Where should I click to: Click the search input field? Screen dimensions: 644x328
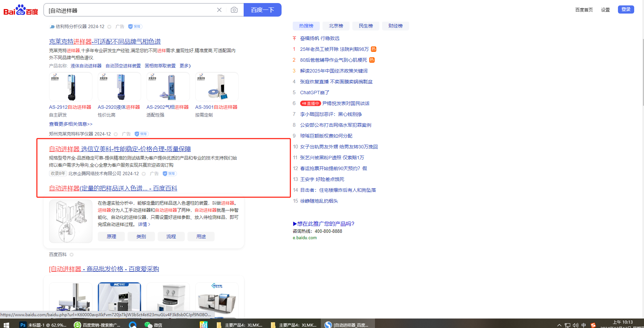(130, 10)
